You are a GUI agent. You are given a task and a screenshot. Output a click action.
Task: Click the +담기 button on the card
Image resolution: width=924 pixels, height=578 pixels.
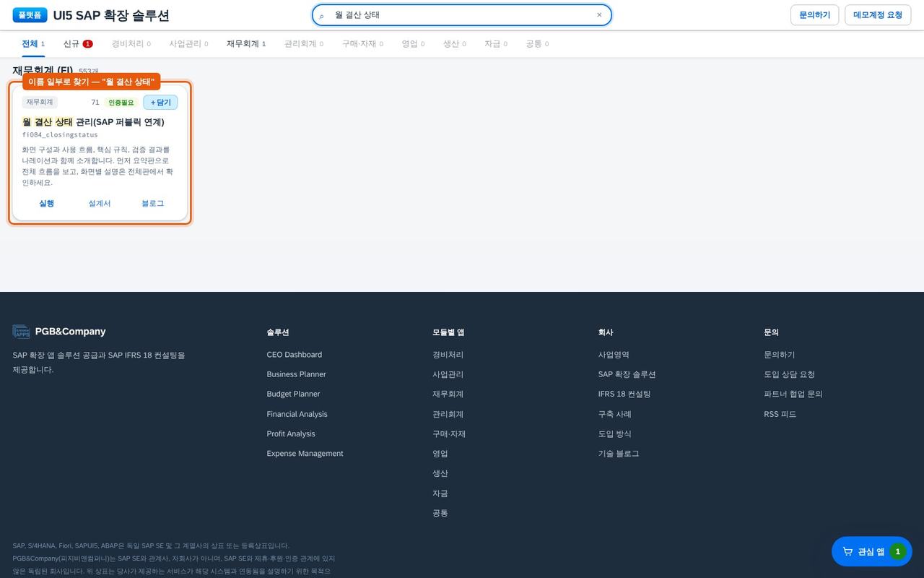pyautogui.click(x=160, y=103)
